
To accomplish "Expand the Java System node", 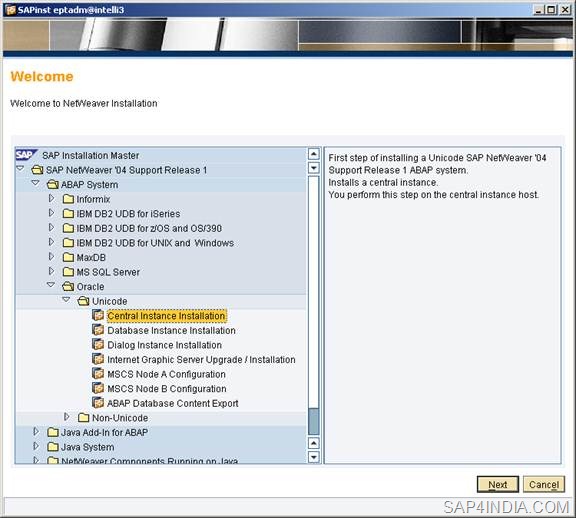I will pos(36,446).
